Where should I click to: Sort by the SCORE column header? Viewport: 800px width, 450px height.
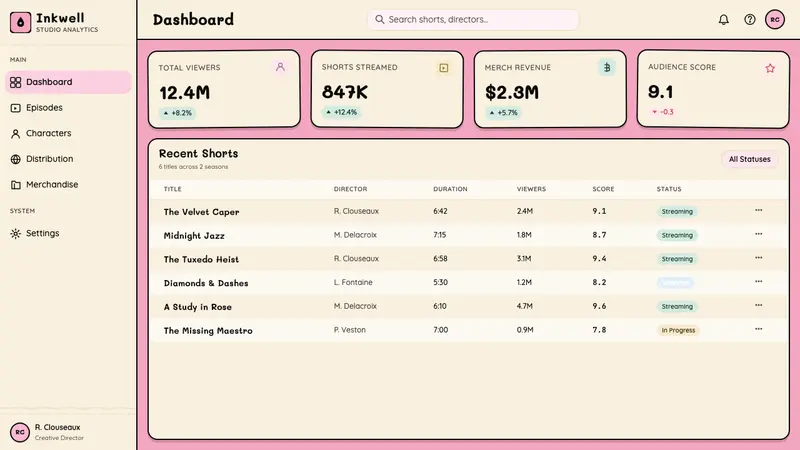click(603, 189)
